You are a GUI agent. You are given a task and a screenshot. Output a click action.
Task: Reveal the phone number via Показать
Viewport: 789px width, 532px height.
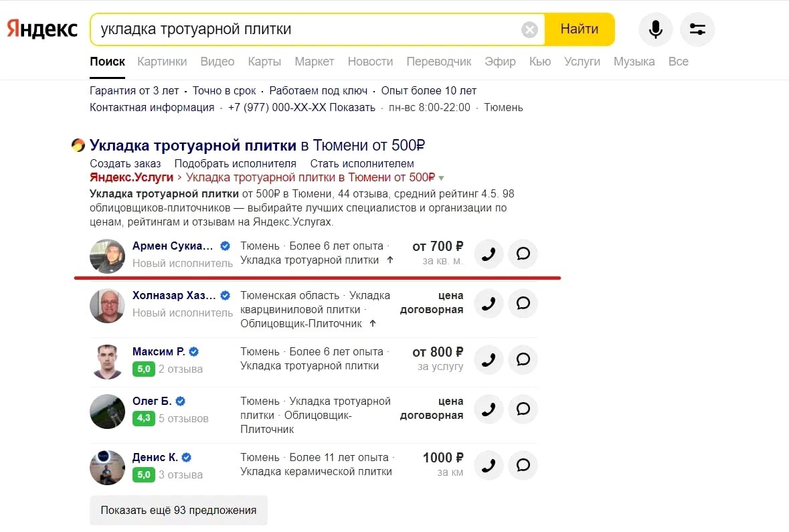(352, 107)
